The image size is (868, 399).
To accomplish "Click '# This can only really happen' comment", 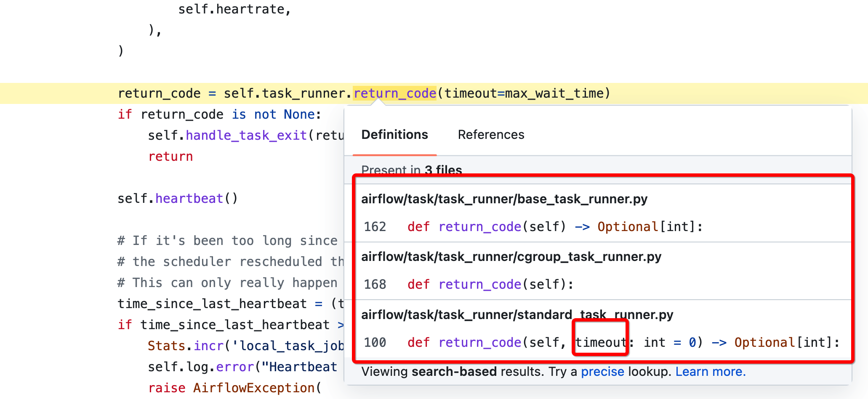I will [x=227, y=282].
